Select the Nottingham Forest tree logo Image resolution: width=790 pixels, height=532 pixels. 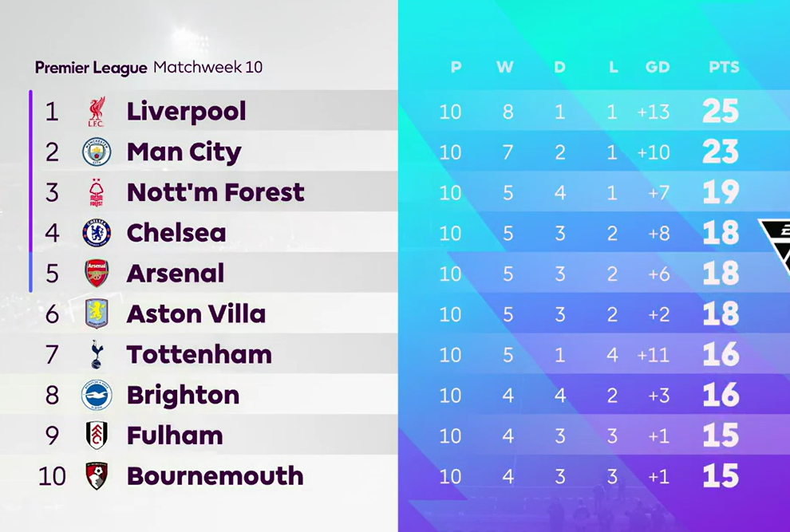coord(97,192)
